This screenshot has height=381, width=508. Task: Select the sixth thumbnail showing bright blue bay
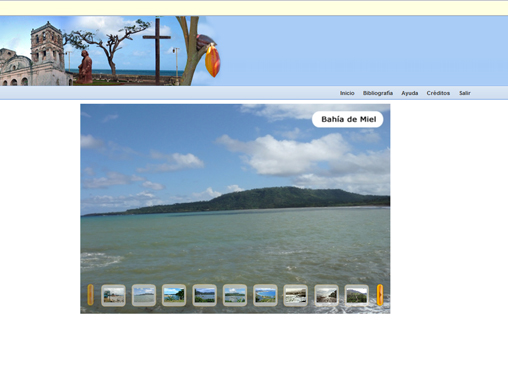pyautogui.click(x=265, y=295)
